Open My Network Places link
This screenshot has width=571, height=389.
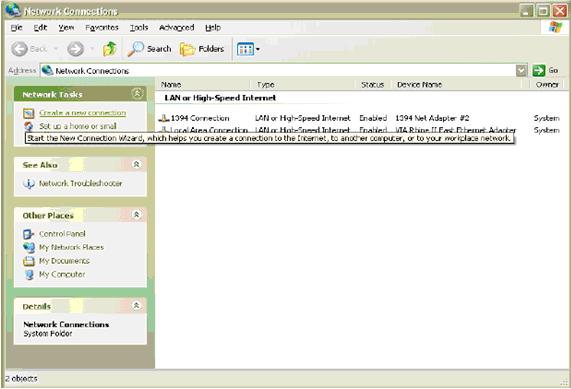[71, 247]
